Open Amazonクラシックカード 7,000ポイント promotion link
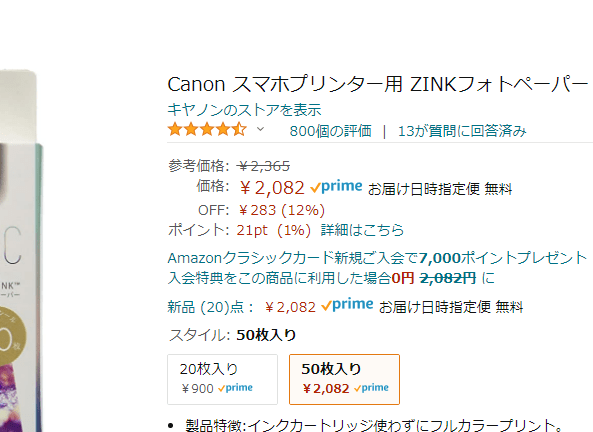Viewport: 593px width, 432px height. (x=377, y=258)
